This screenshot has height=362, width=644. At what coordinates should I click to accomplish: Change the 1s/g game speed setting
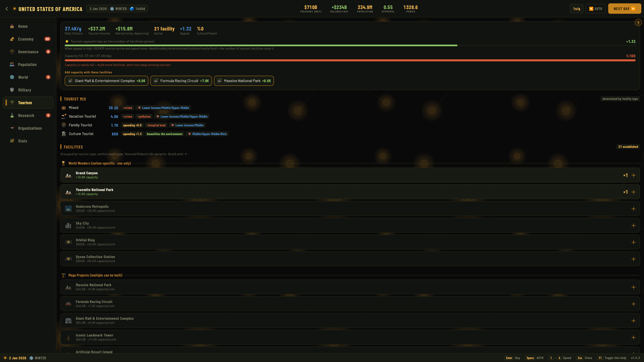[577, 9]
